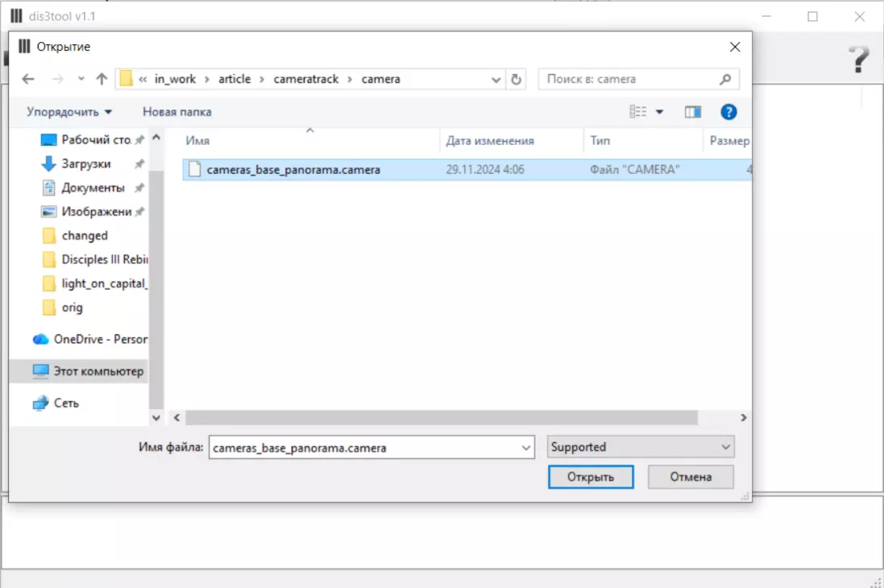
Task: Sort by Дата изменения column
Action: pyautogui.click(x=490, y=141)
